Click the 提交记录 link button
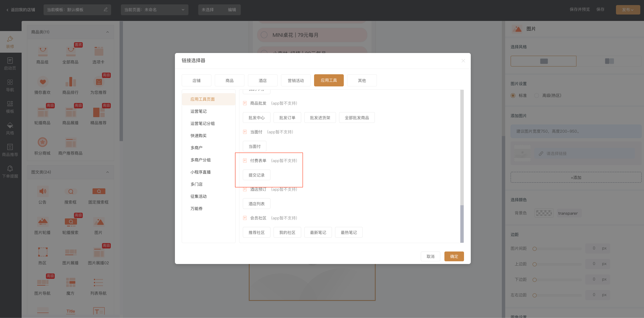The height and width of the screenshot is (318, 644). click(257, 175)
